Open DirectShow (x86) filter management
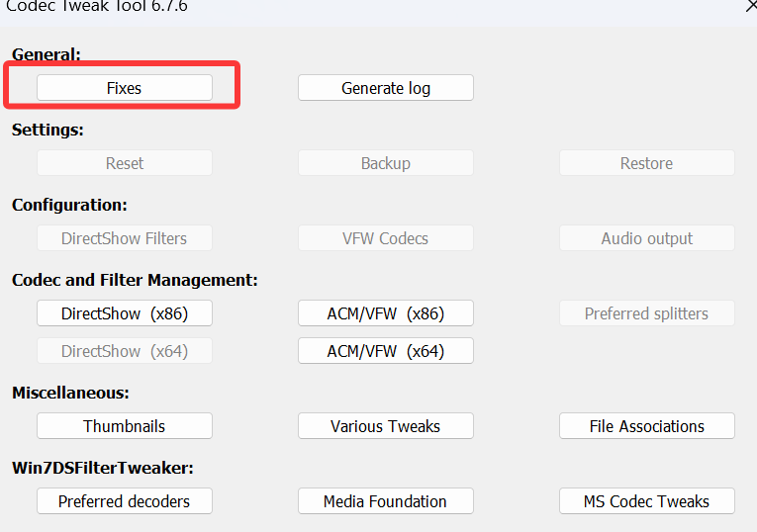Screen dimensions: 757x532 point(125,313)
